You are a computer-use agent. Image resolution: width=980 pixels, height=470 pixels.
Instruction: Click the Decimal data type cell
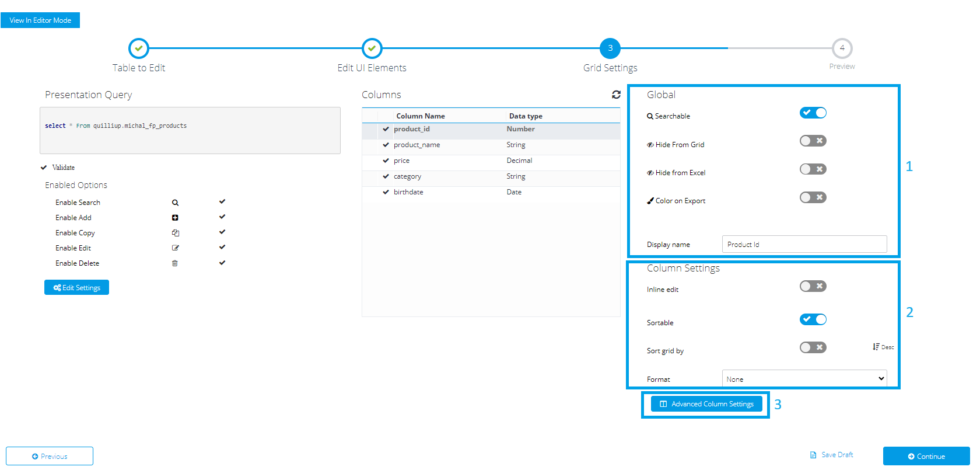519,161
